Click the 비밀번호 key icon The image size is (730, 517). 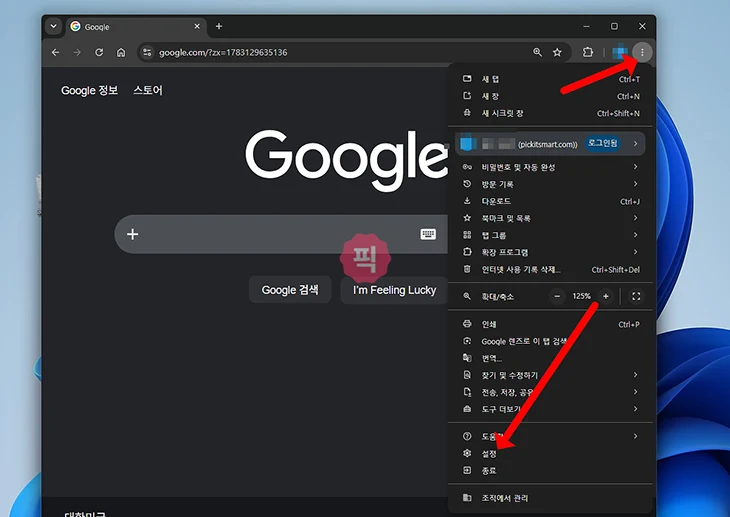point(467,167)
